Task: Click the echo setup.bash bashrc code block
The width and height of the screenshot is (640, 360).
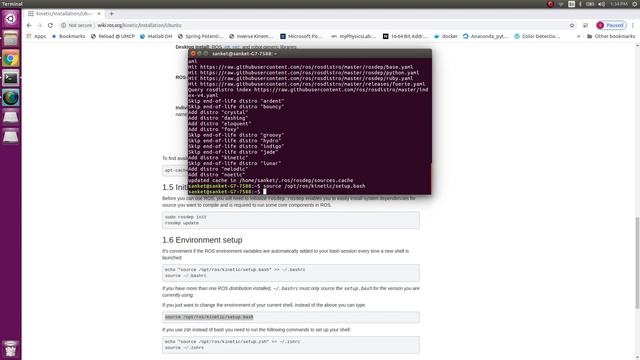Action: pos(291,273)
